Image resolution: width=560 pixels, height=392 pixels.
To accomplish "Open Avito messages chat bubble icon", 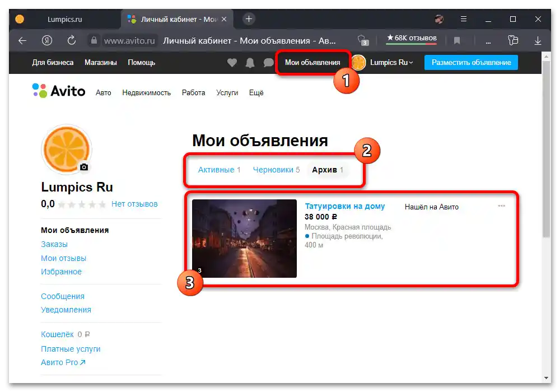I will [x=268, y=63].
